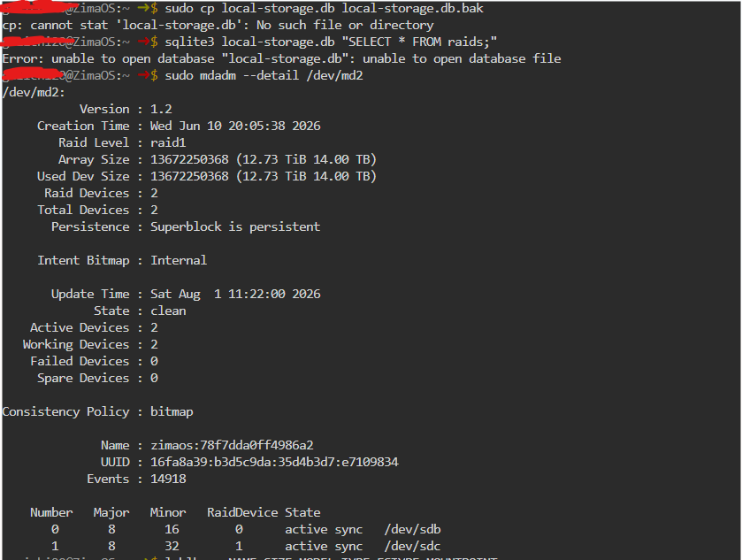Screen dimensions: 742x560
Task: Click the cp cannot stat error message
Action: click(x=218, y=25)
